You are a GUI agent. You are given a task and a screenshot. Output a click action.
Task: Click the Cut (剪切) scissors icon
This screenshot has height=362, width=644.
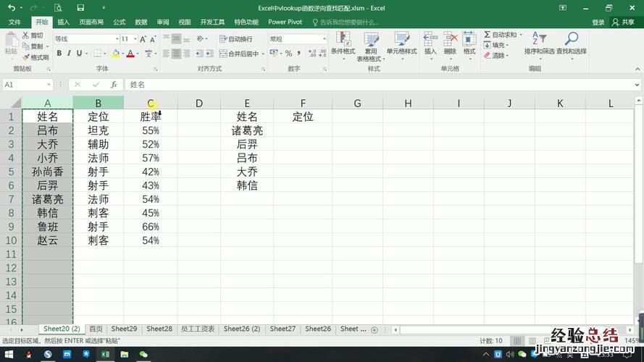pos(26,35)
